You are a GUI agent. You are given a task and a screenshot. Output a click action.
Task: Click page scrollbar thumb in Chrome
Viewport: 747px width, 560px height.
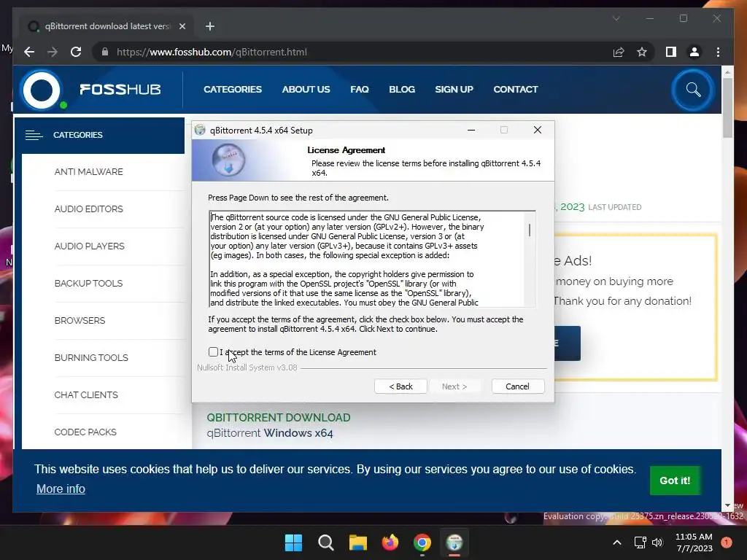727,107
